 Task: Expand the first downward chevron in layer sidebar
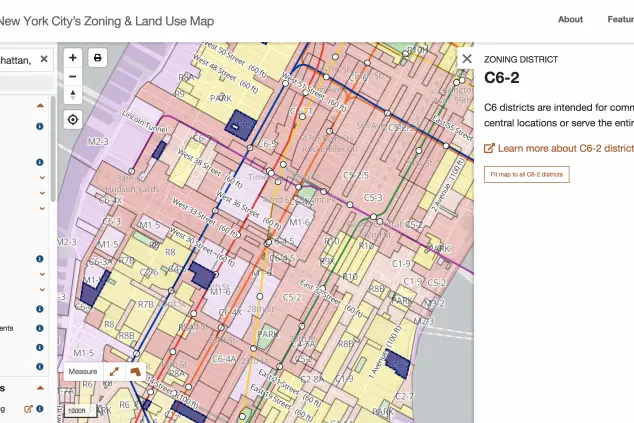click(x=41, y=178)
